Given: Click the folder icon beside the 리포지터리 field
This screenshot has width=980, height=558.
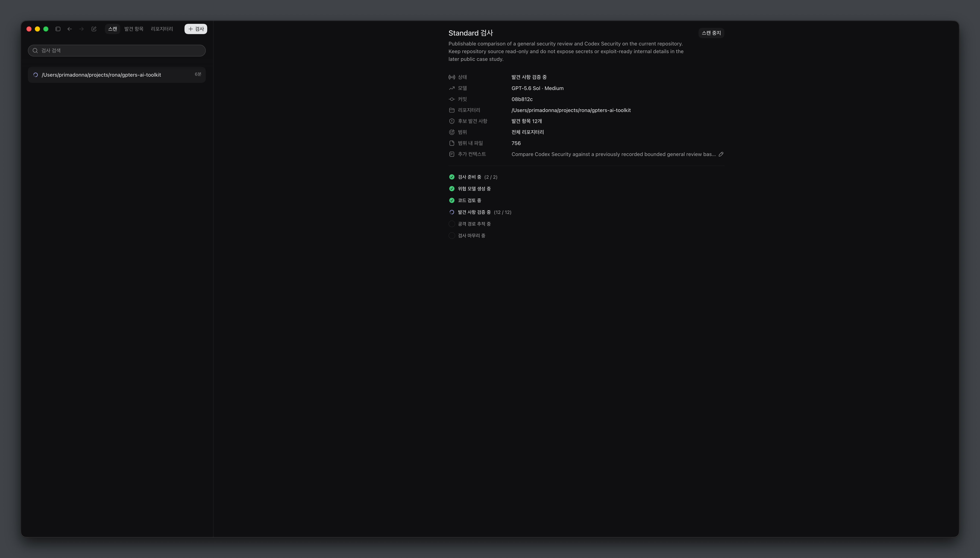Looking at the screenshot, I should point(452,110).
